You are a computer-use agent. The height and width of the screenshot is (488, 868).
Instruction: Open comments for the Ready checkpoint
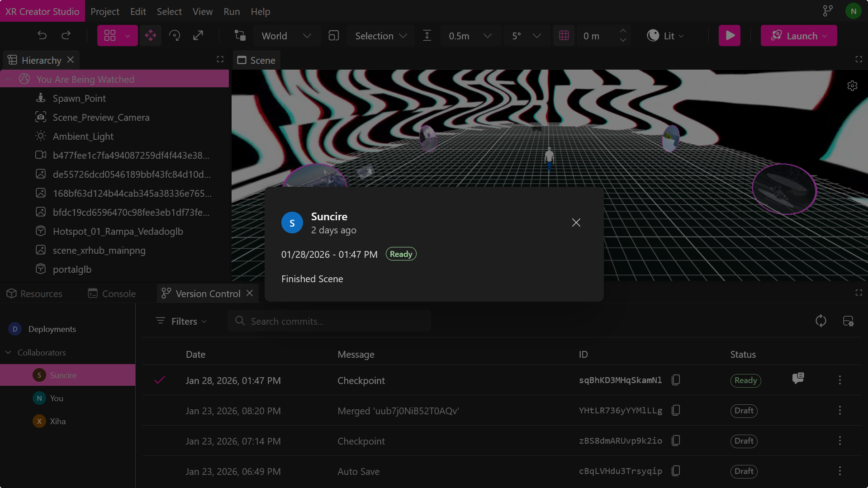[798, 378]
